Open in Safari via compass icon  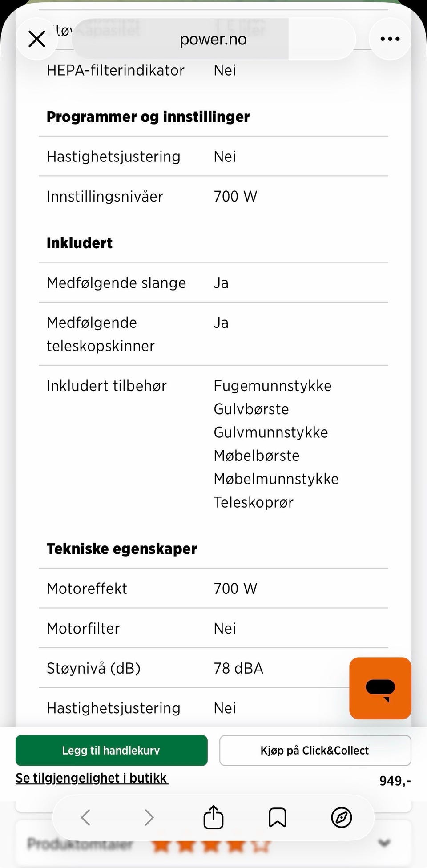pos(342,817)
